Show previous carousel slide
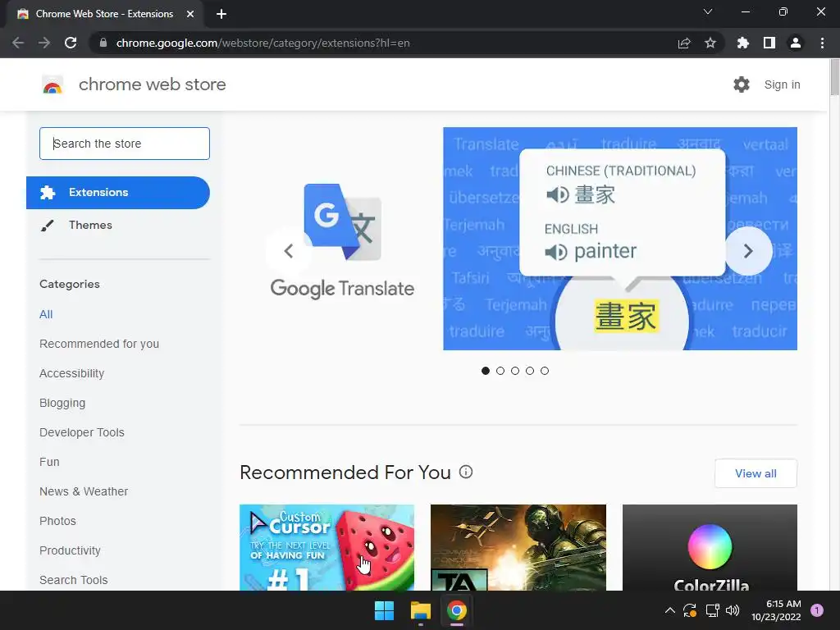 tap(289, 251)
